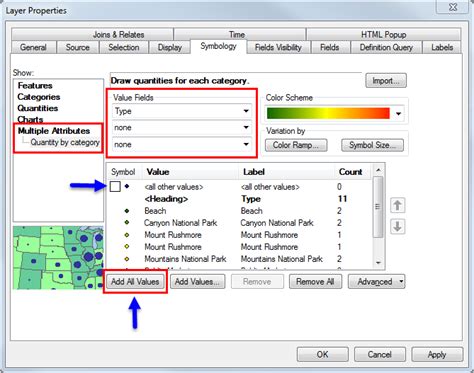Image resolution: width=474 pixels, height=373 pixels.
Task: Switch to the Display tab
Action: point(170,47)
